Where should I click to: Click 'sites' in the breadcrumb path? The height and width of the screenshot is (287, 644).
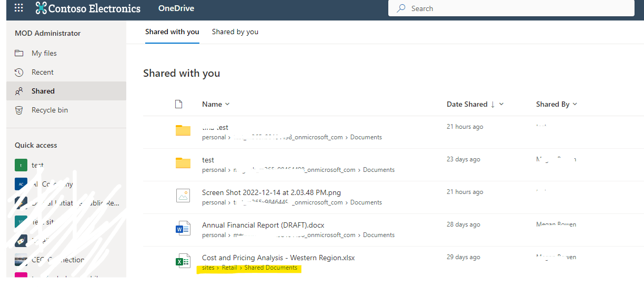click(x=208, y=268)
